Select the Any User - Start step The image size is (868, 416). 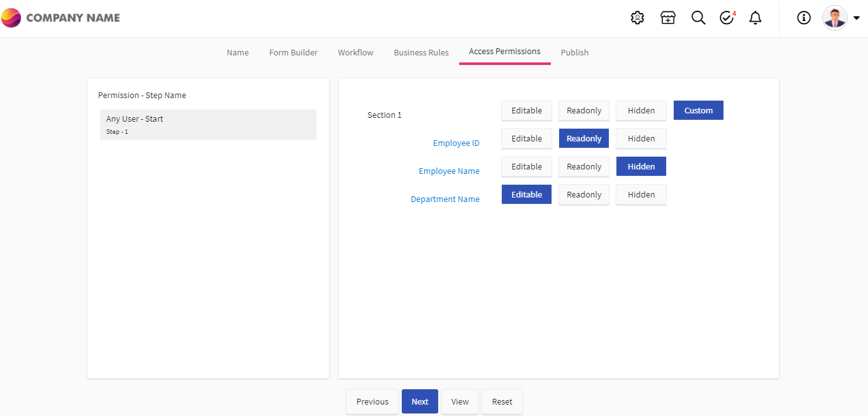click(x=208, y=125)
